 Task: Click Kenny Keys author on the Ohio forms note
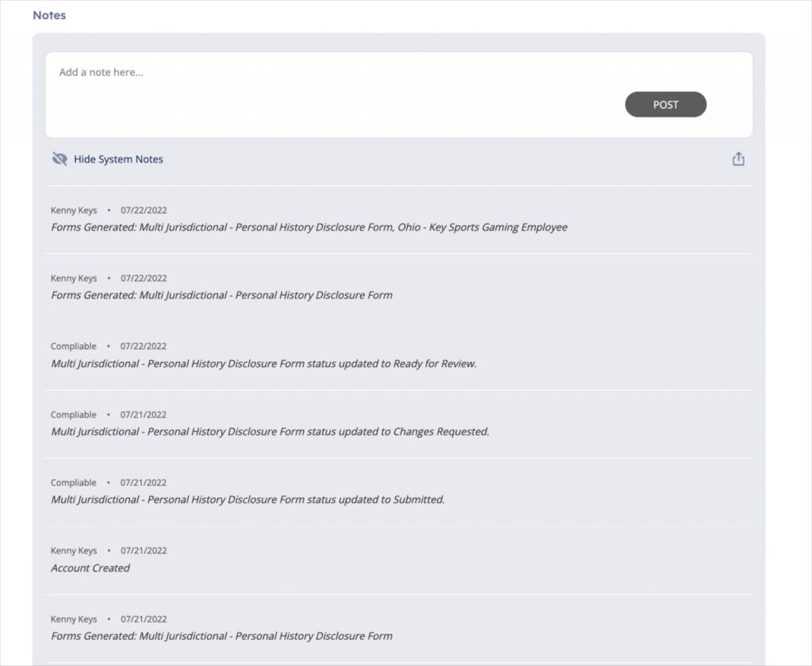[74, 210]
